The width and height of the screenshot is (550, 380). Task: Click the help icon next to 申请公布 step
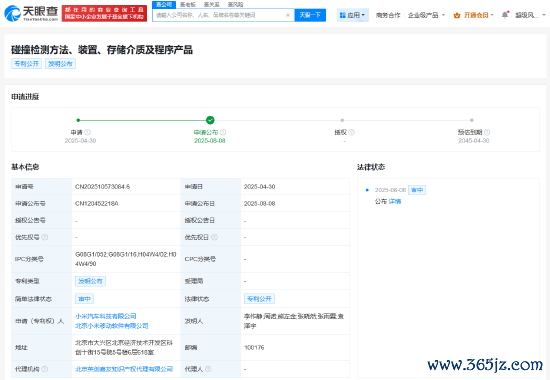pos(223,132)
